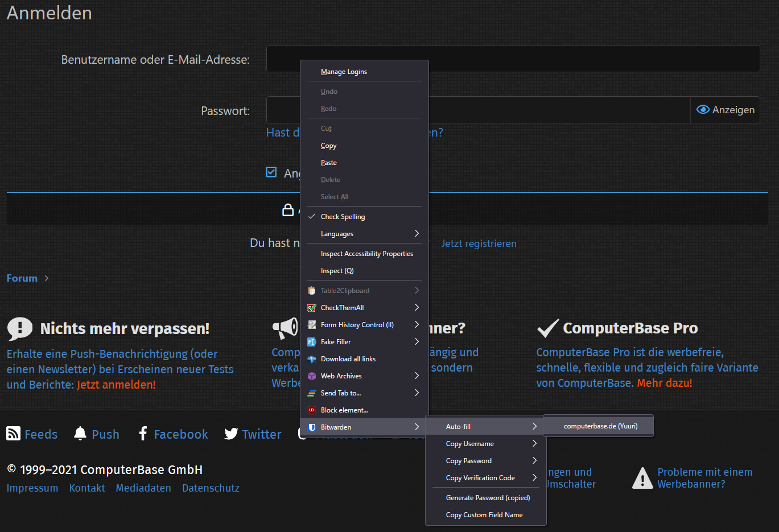This screenshot has height=532, width=779.
Task: Click the RSS Feeds icon
Action: [x=13, y=434]
